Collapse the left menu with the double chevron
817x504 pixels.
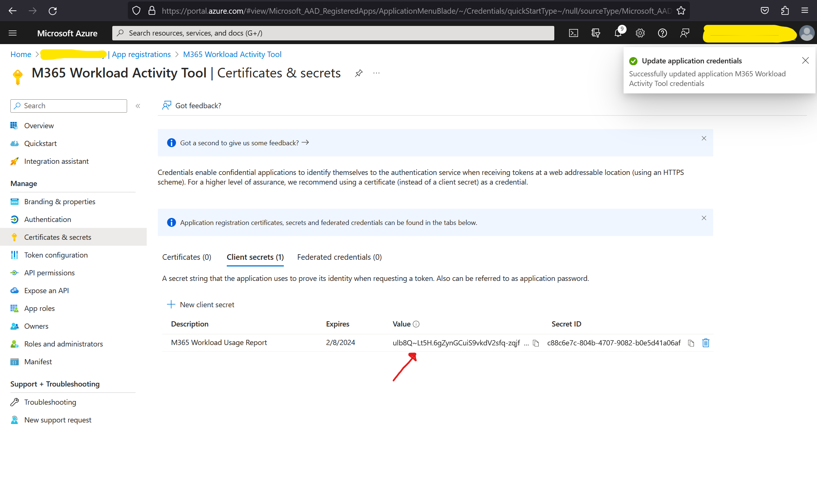coord(138,106)
